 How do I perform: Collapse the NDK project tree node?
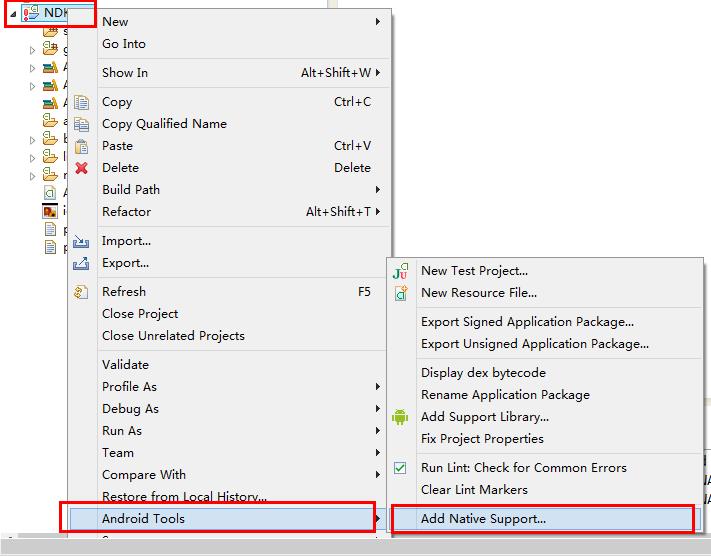point(13,14)
